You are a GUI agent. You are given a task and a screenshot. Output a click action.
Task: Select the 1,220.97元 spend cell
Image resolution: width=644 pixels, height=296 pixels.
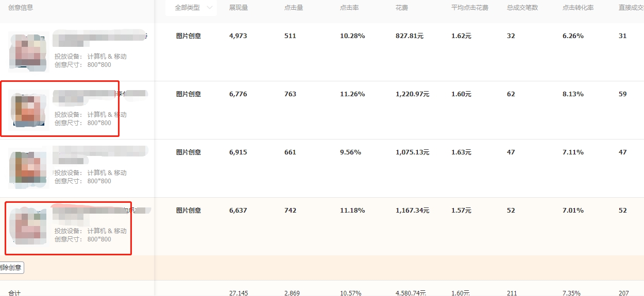pos(412,94)
